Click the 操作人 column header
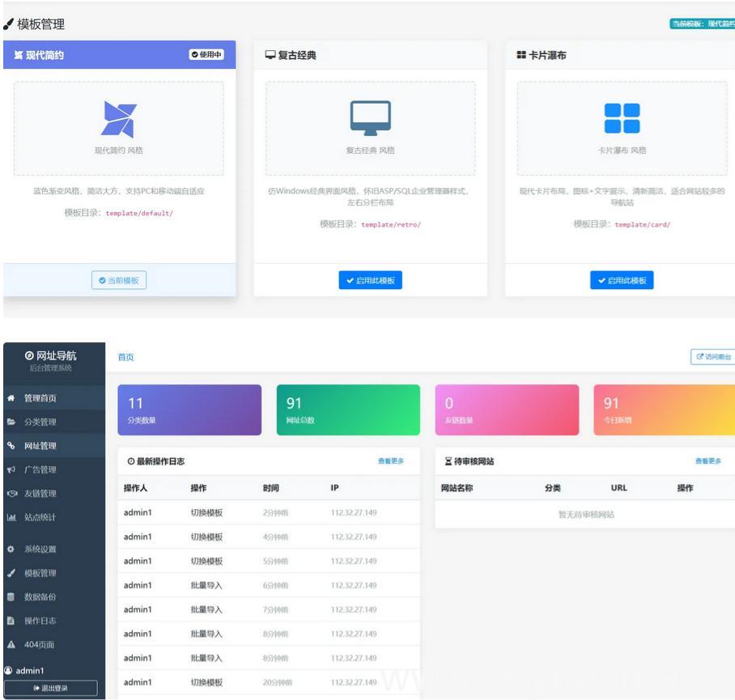 click(x=135, y=488)
